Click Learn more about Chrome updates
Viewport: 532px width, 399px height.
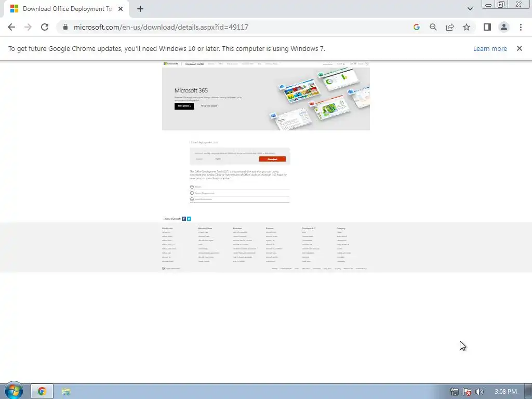tap(490, 48)
